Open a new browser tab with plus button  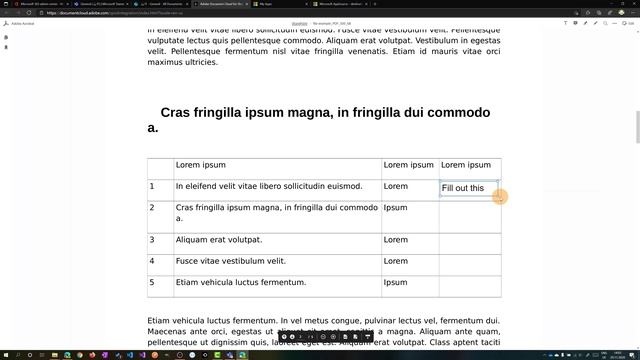tap(375, 4)
